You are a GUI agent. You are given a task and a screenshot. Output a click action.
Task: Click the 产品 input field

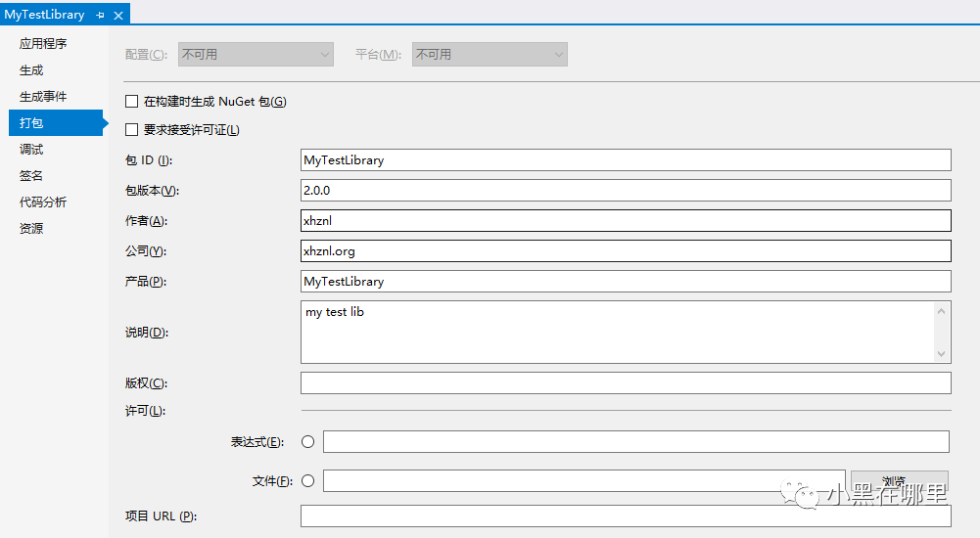coord(626,281)
